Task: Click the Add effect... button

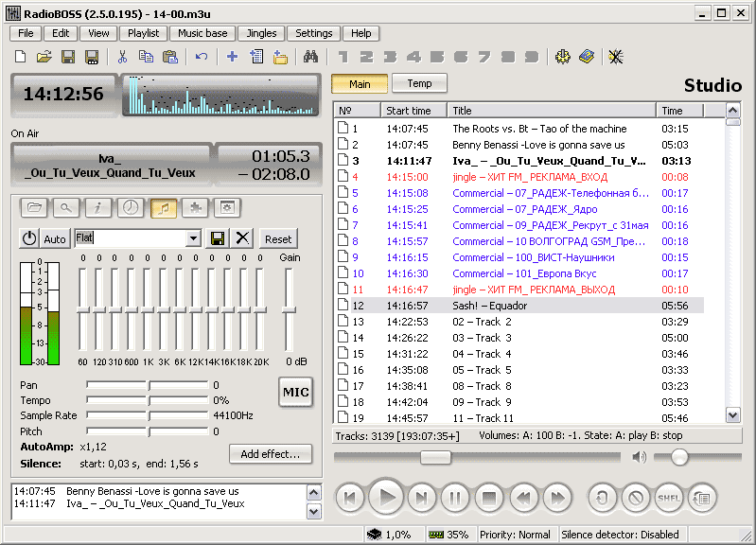Action: point(270,454)
